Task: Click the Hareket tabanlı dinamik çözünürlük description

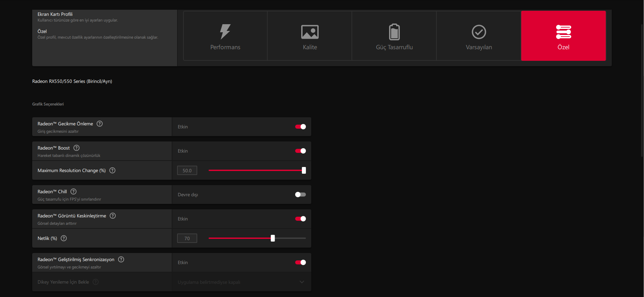Action: 69,156
